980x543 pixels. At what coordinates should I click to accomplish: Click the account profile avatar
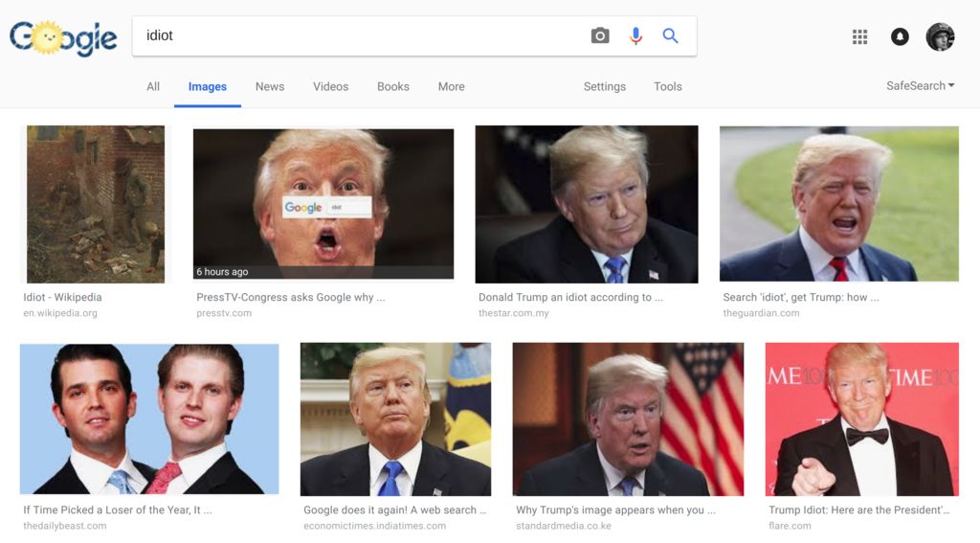click(940, 37)
